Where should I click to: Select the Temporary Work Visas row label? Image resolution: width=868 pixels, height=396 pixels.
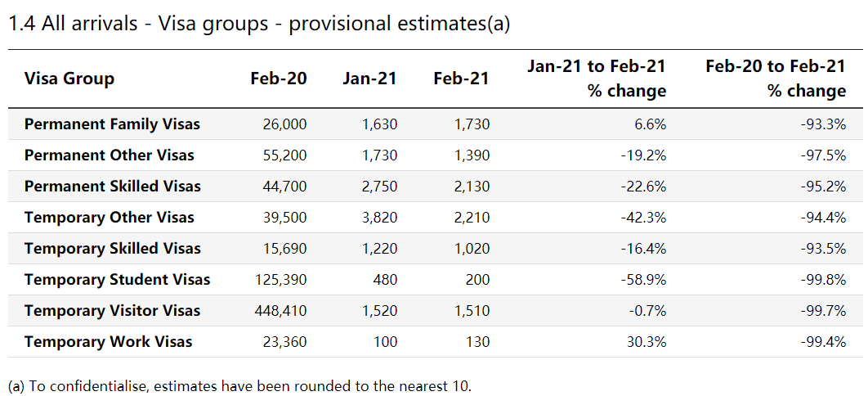[x=108, y=342]
